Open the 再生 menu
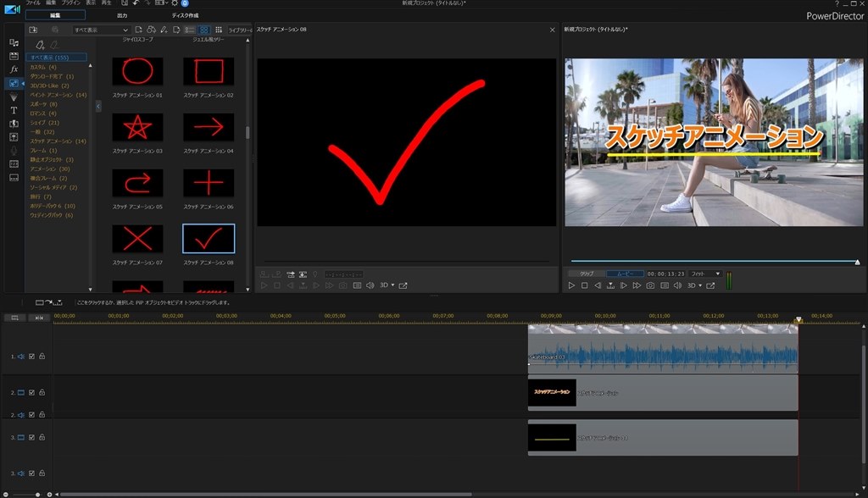Viewport: 868px width, 498px height. point(106,3)
